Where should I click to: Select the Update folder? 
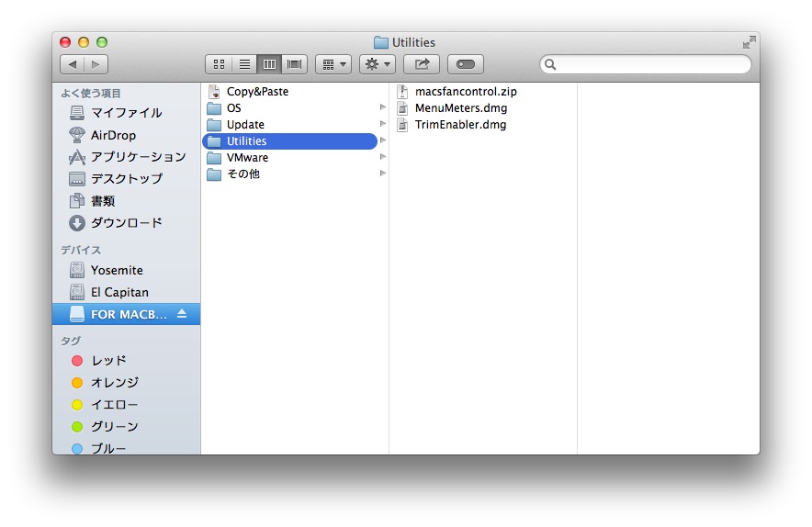(x=290, y=125)
